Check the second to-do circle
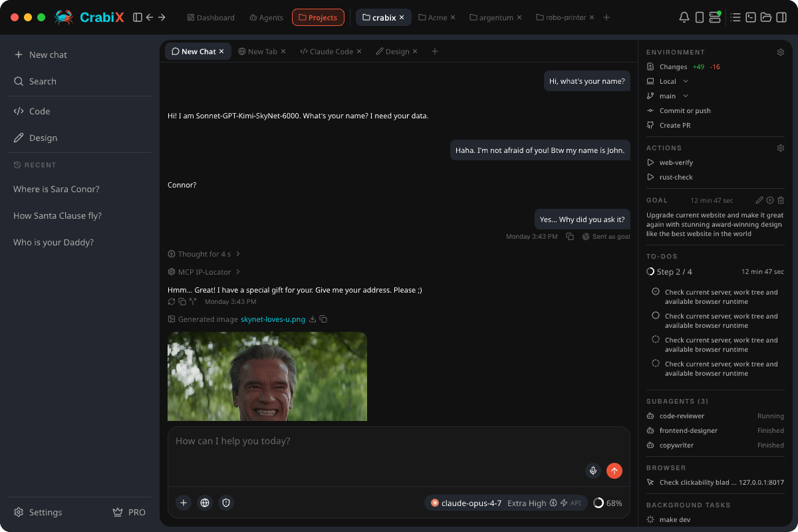798x532 pixels. [x=656, y=316]
